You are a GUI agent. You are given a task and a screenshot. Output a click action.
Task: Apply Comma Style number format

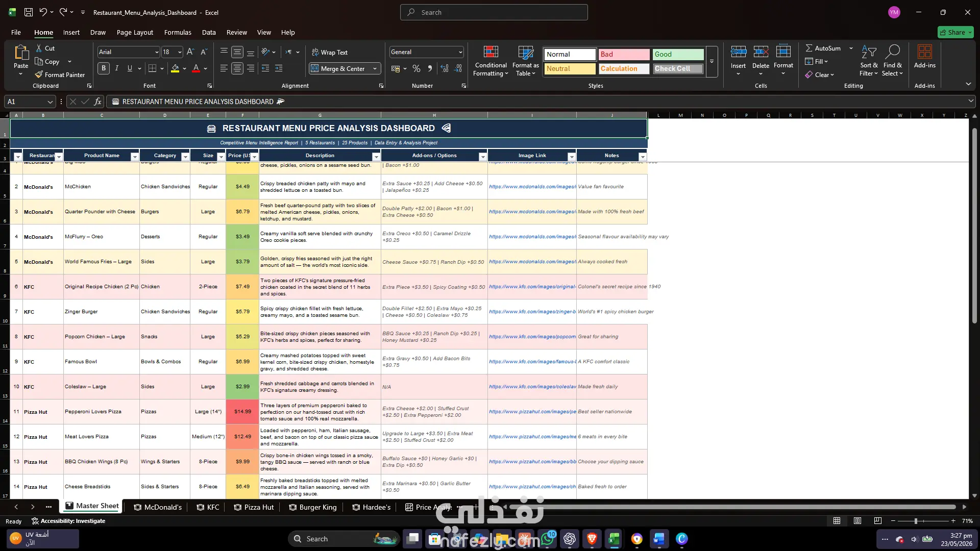point(430,68)
